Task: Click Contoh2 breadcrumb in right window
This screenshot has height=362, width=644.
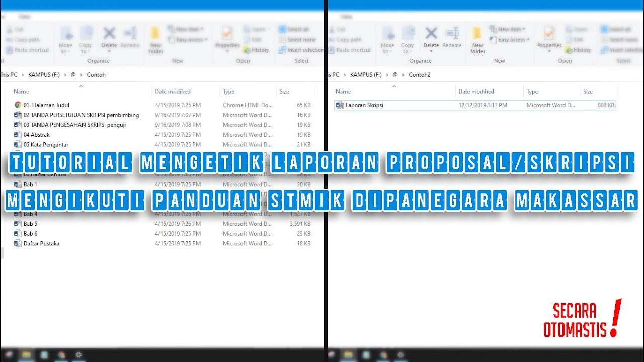Action: click(420, 75)
